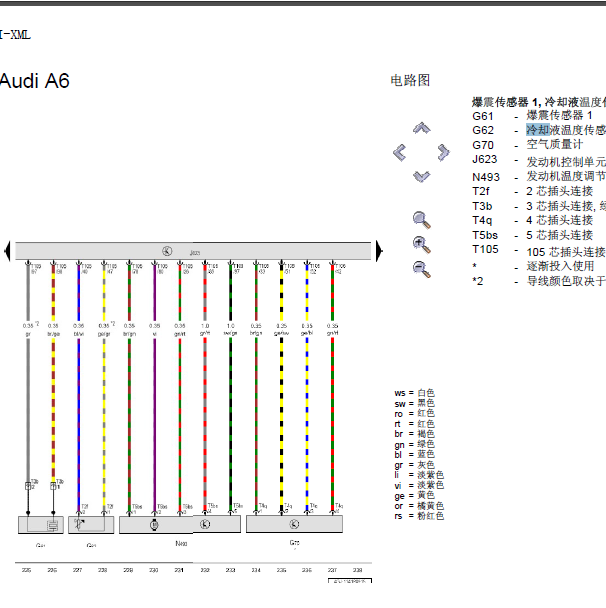Viewport: 606px width, 608px height.
Task: Click the ws = 白色 color code entry
Action: click(x=414, y=393)
